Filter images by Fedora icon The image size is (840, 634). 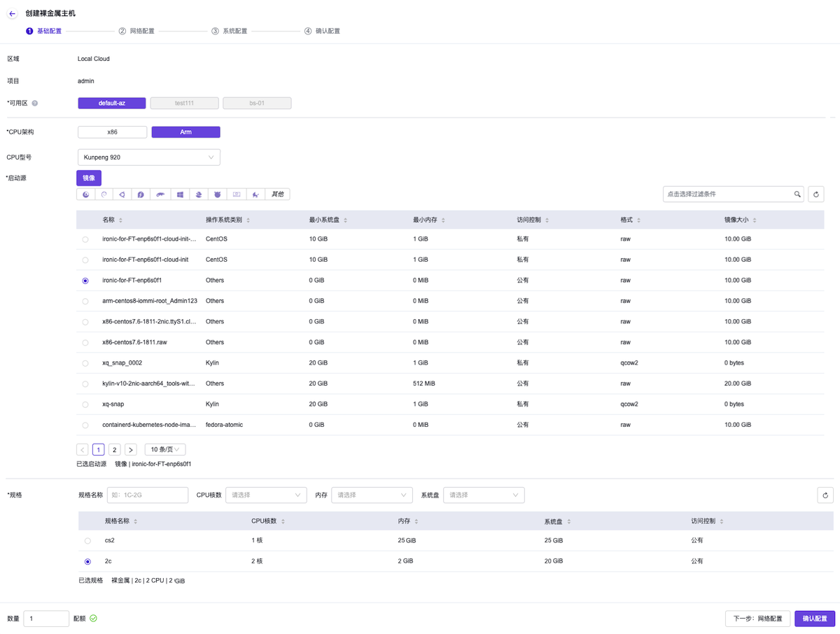coord(141,195)
